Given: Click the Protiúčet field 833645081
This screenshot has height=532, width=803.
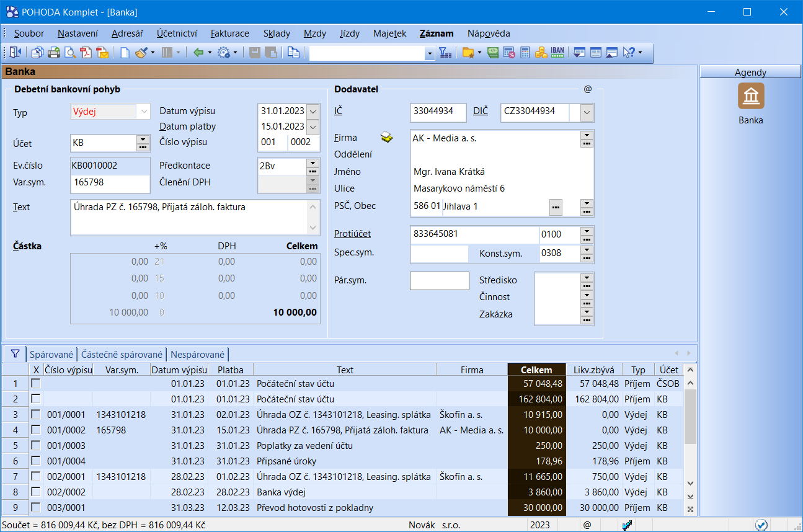Looking at the screenshot, I should (x=474, y=234).
